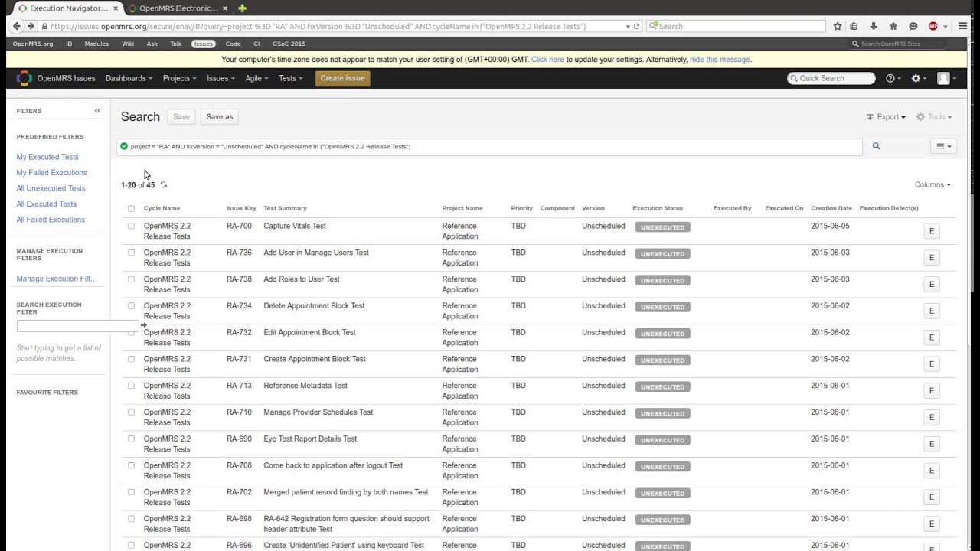Open the All Failed Executions filter

coord(51,220)
